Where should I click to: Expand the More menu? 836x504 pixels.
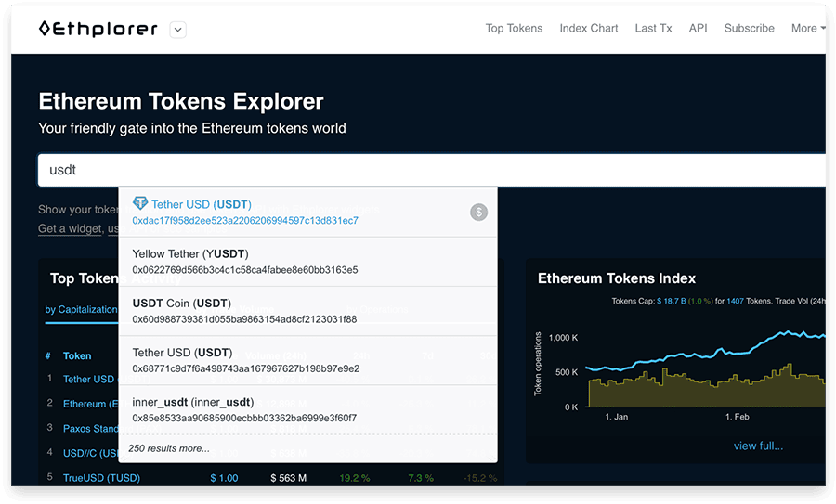tap(808, 28)
